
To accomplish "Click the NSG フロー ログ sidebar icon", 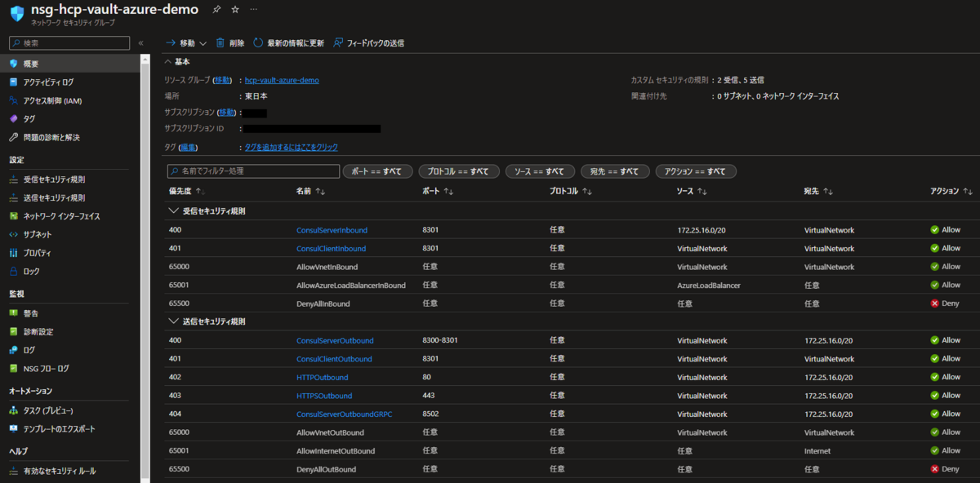I will (x=14, y=368).
